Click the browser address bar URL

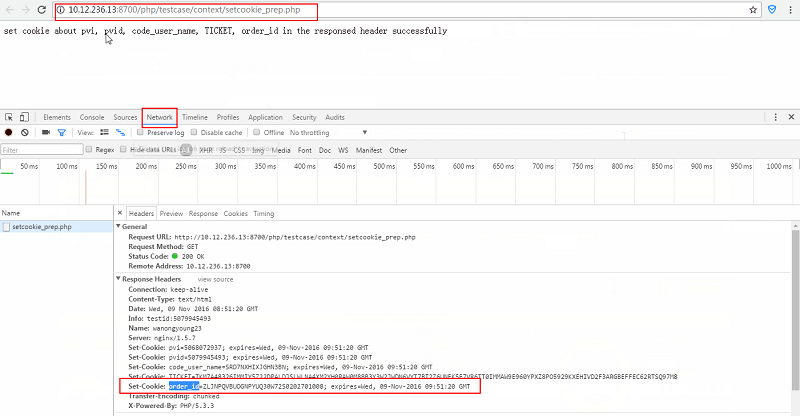(x=184, y=10)
